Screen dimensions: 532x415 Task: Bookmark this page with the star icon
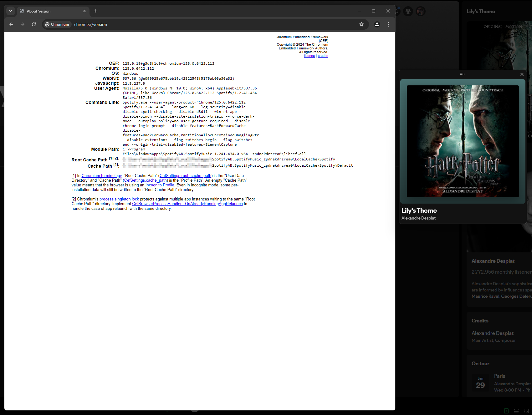pyautogui.click(x=361, y=24)
